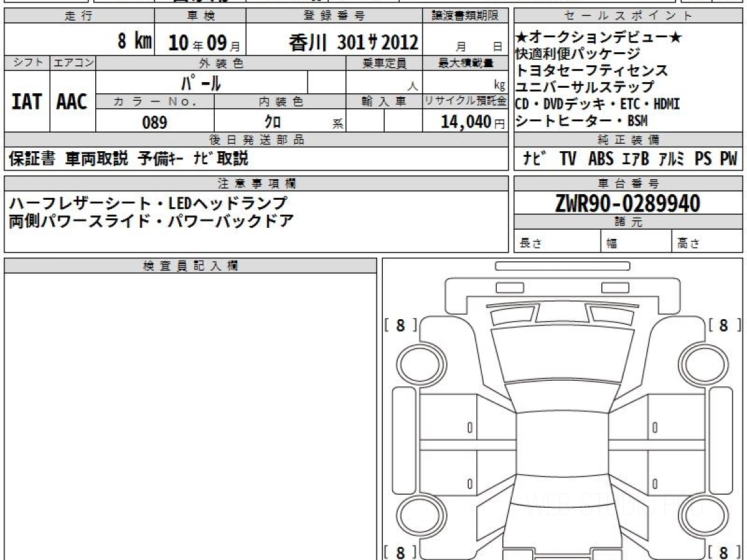The width and height of the screenshot is (747, 560).
Task: Click the ハーフレザーシート・LEDヘッドランプ note line
Action: [x=148, y=203]
